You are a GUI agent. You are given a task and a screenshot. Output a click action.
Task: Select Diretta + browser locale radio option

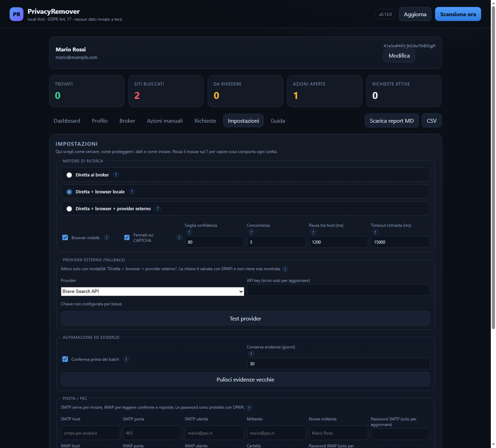click(x=69, y=192)
